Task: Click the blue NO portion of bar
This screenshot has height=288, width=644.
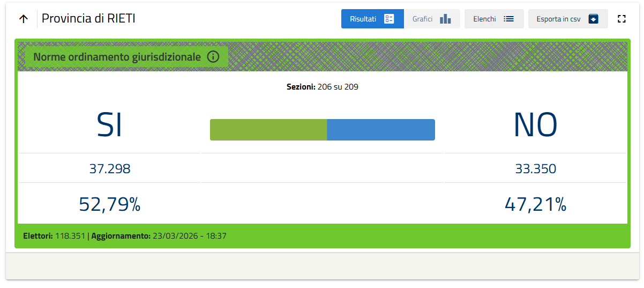Action: coord(380,130)
